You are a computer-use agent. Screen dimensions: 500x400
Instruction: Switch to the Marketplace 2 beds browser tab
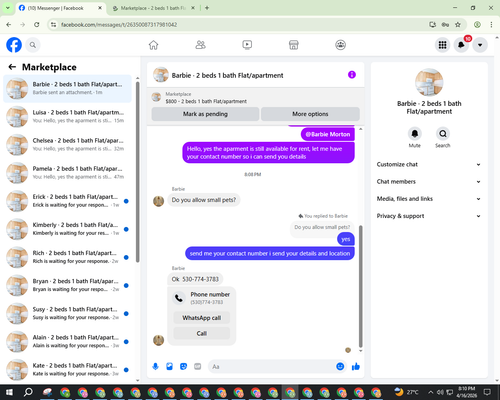tap(153, 8)
